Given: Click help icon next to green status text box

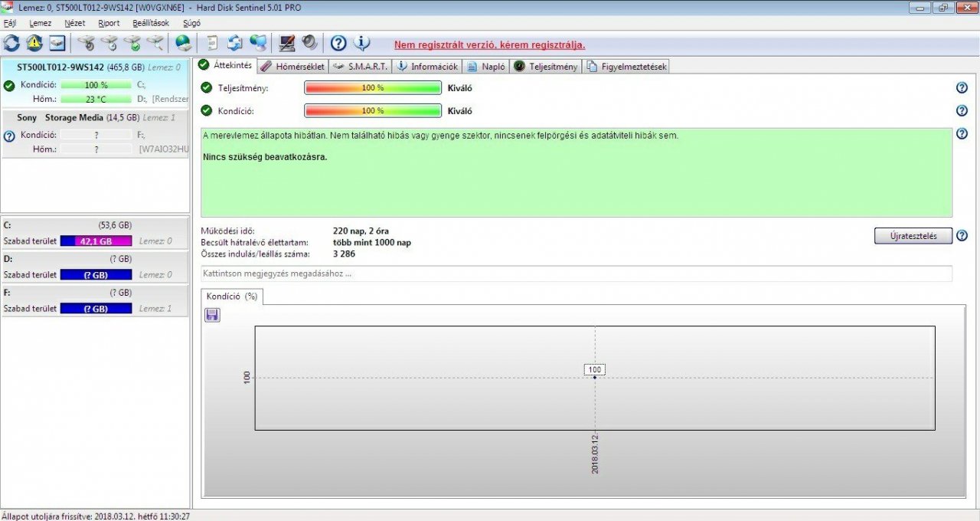Looking at the screenshot, I should 962,134.
